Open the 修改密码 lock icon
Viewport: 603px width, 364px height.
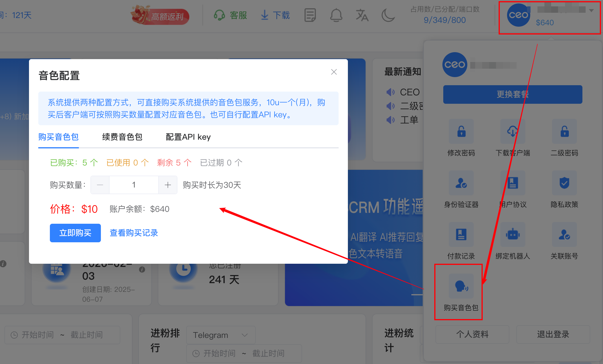461,132
